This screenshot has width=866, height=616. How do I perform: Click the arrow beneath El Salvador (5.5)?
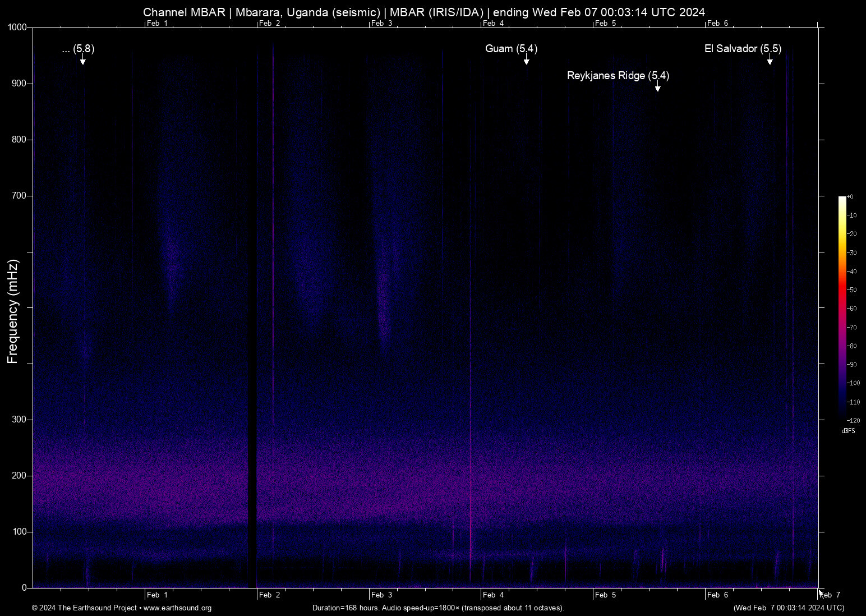pyautogui.click(x=770, y=60)
